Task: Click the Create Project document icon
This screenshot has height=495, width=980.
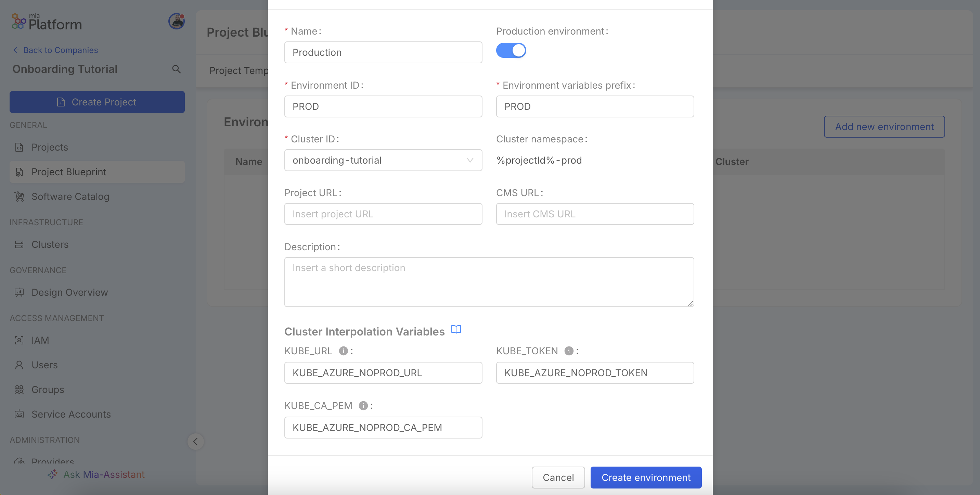Action: tap(61, 102)
